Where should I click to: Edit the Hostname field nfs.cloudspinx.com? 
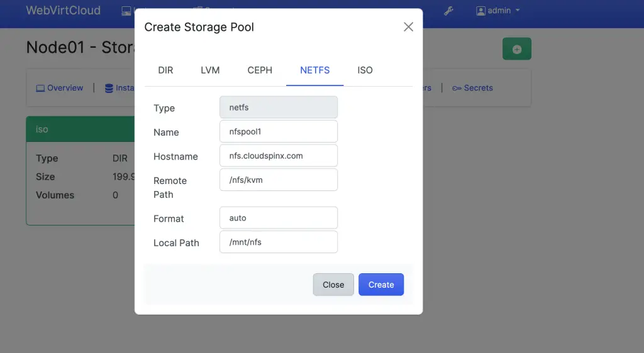pos(279,156)
